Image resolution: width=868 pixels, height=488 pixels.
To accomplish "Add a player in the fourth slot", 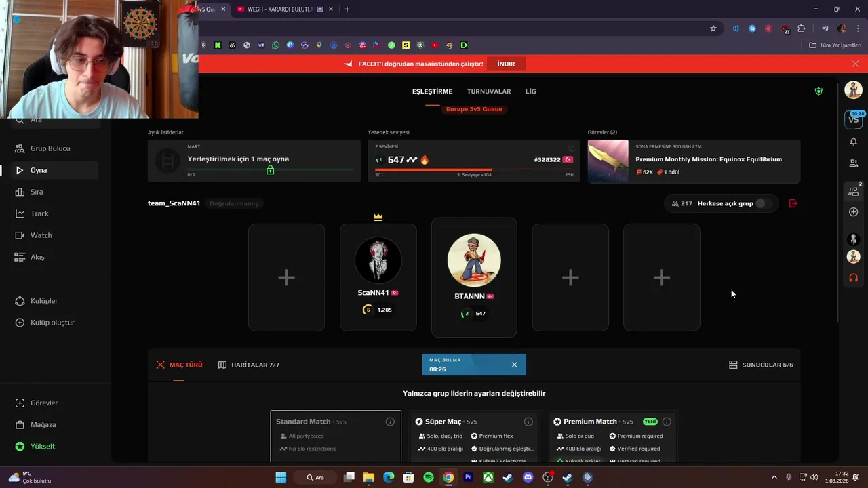I will [570, 277].
